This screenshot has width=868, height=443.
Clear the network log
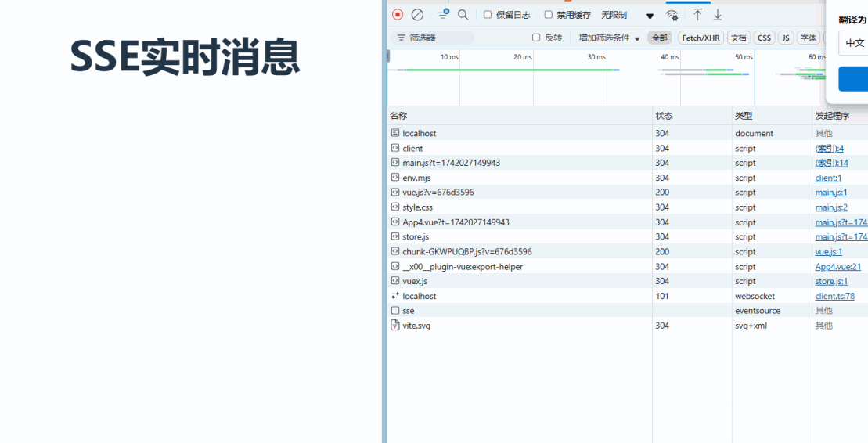417,15
